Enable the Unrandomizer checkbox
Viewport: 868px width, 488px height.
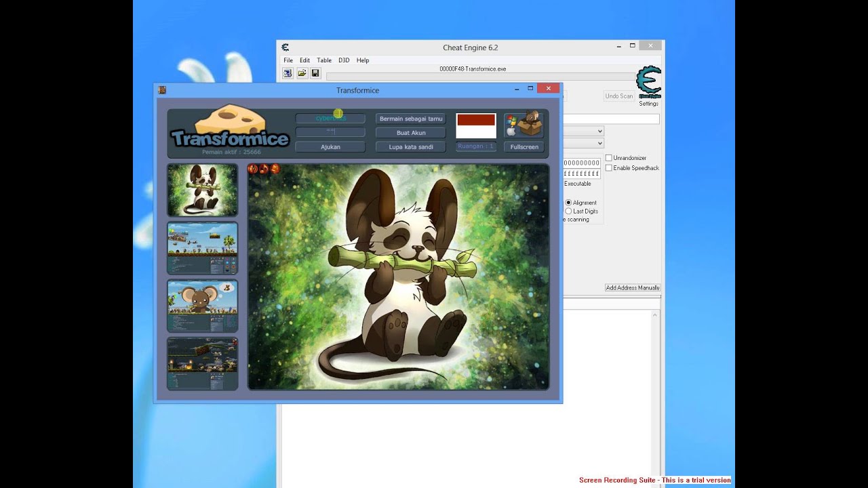pyautogui.click(x=608, y=158)
